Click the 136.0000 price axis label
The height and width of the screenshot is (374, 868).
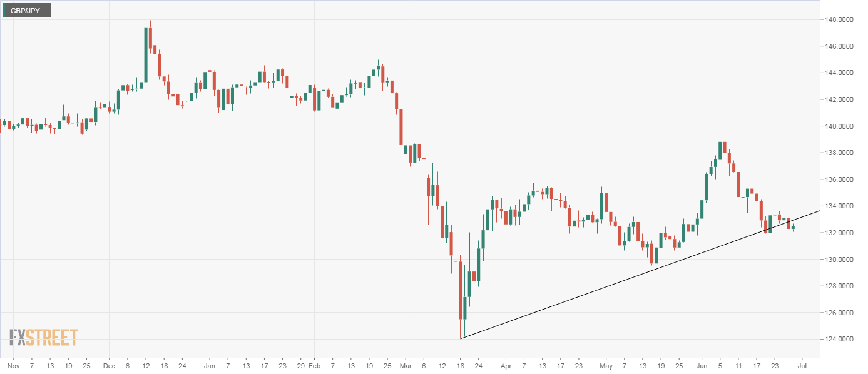pyautogui.click(x=840, y=179)
